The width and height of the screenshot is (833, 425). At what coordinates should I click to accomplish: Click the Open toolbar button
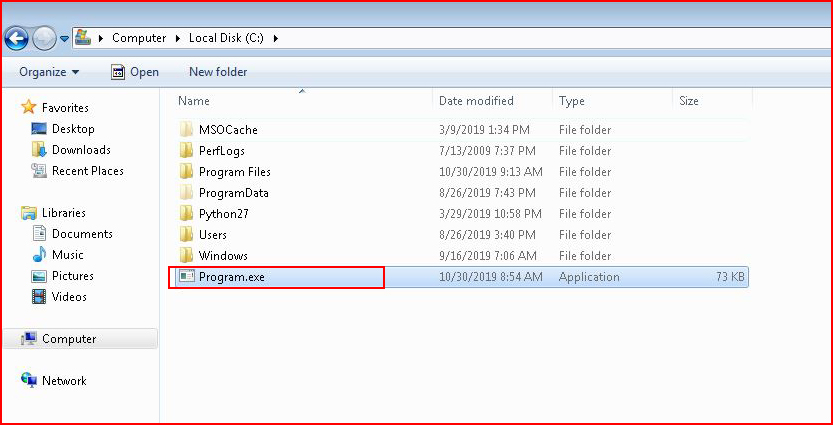pyautogui.click(x=135, y=72)
